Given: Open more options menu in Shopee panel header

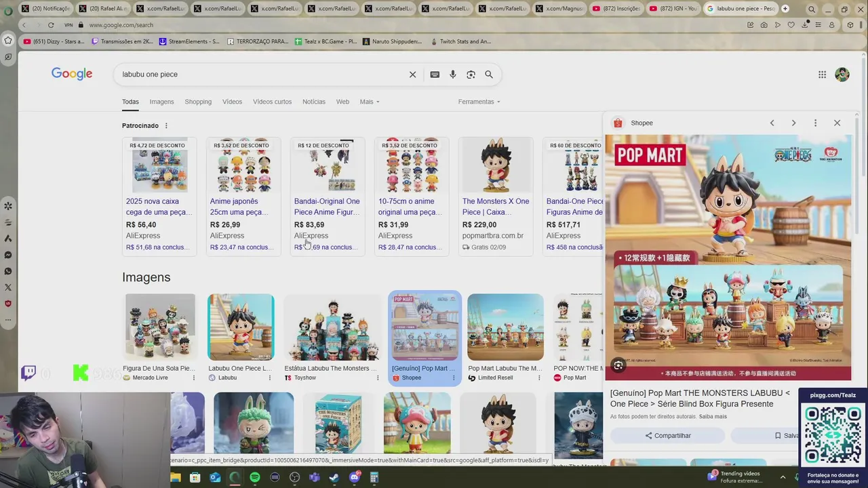Looking at the screenshot, I should [x=815, y=123].
